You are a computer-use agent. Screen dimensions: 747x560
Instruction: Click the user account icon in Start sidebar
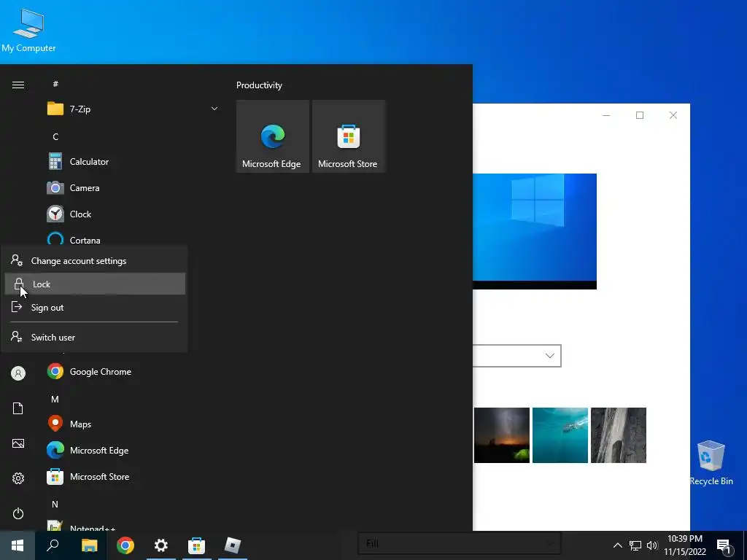(x=18, y=373)
